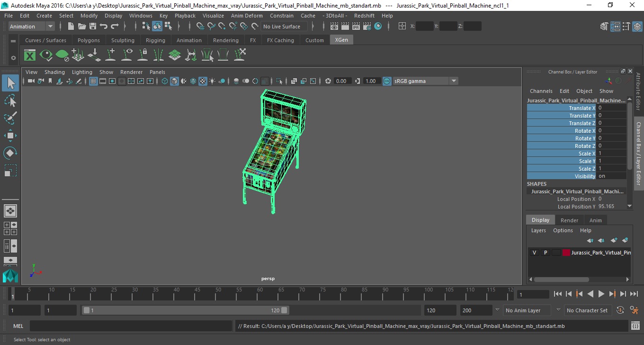Open the Attribute Editor side tab
The image size is (644, 345).
tap(638, 92)
